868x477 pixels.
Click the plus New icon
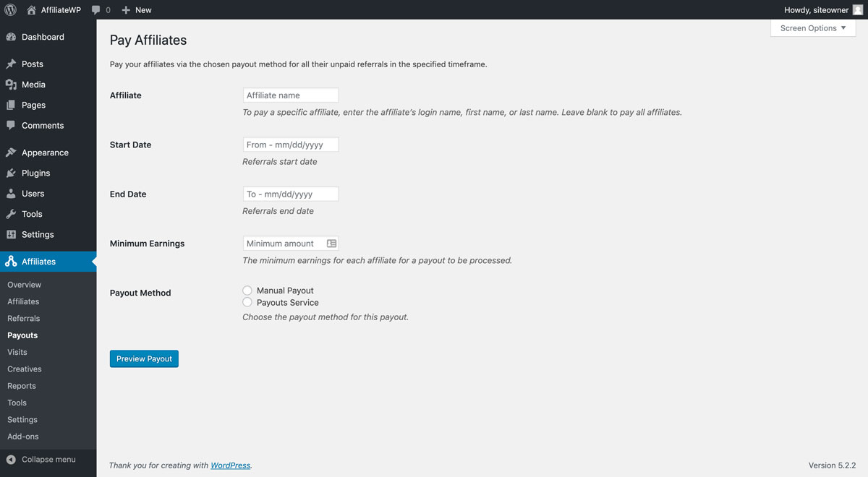pos(126,10)
